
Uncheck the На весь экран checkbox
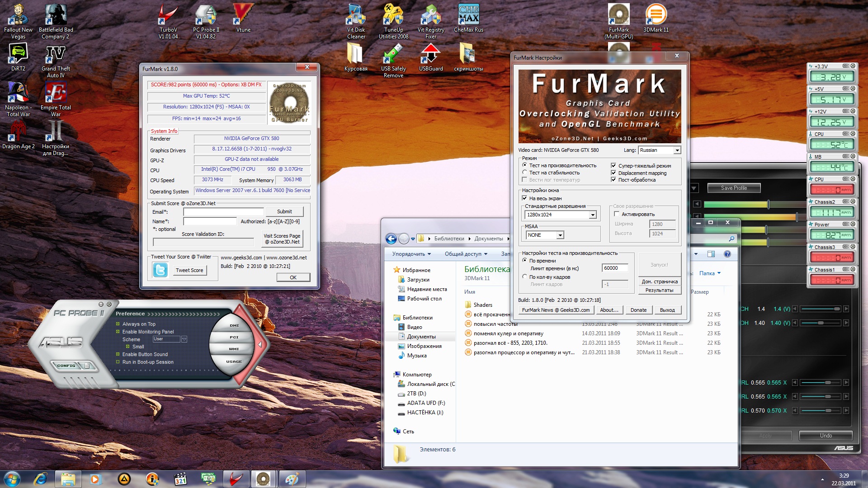tap(524, 198)
